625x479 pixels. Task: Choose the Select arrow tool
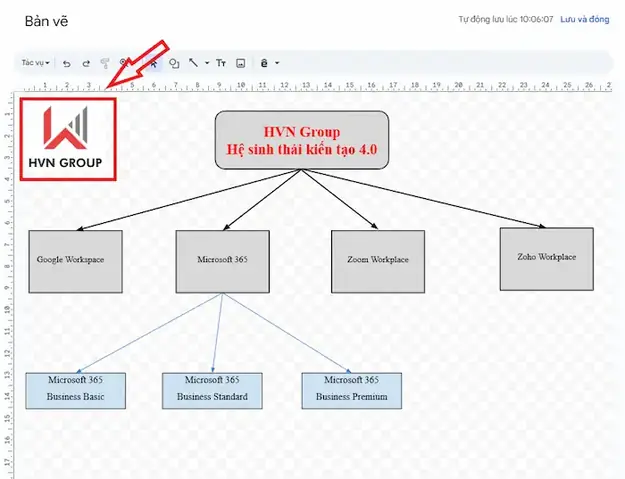coord(154,63)
